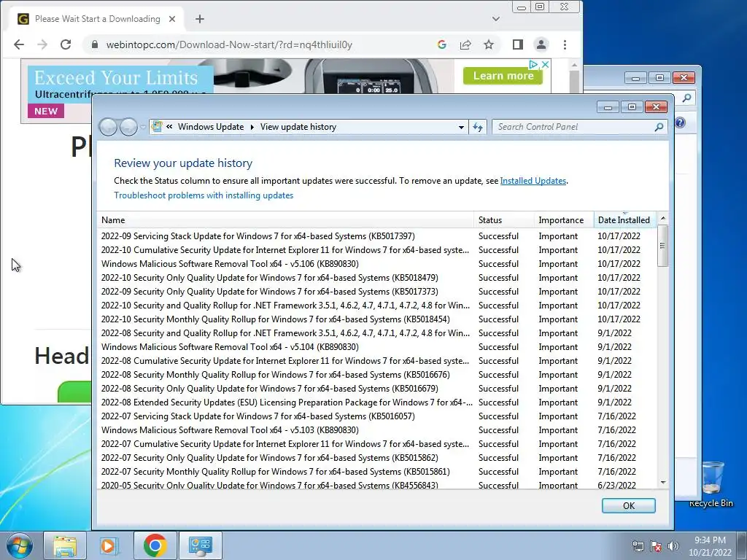
Task: Select Malicious Software Removal Tool v5.106 row
Action: tap(376, 264)
